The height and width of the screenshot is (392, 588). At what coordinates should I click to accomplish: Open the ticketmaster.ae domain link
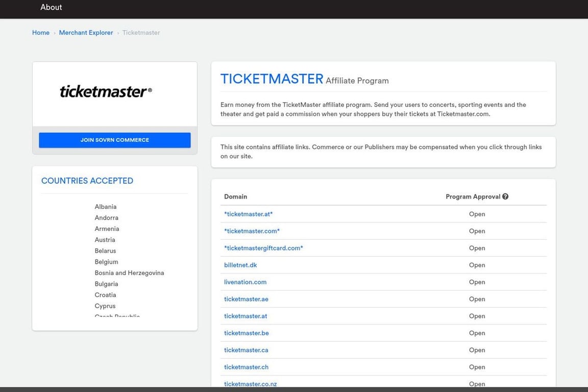click(x=246, y=299)
